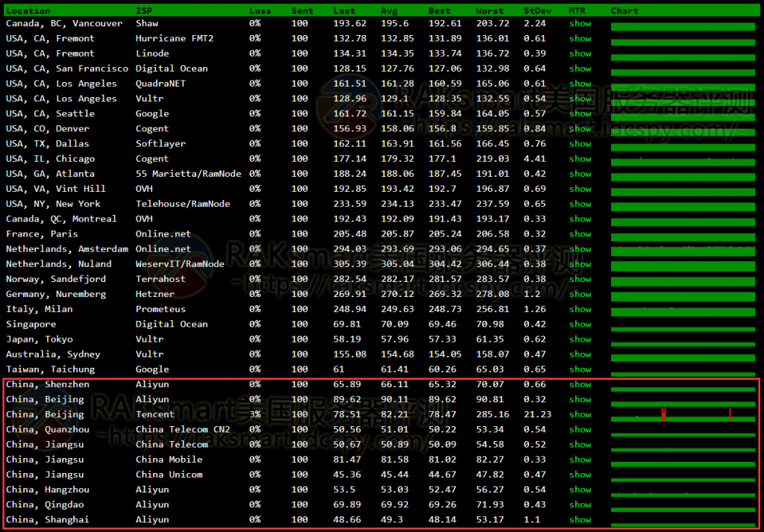764x532 pixels.
Task: Click the StDev column header
Action: (x=537, y=10)
